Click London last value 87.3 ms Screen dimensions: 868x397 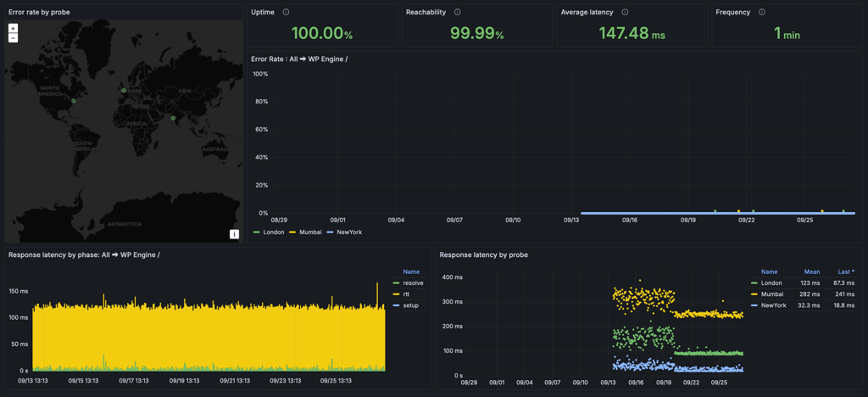[x=844, y=283]
